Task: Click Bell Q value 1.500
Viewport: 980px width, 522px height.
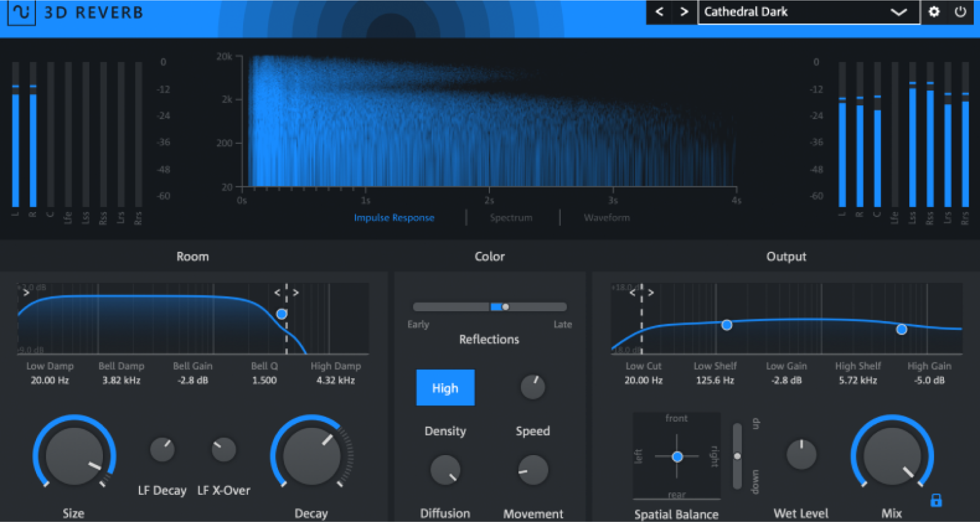Action: coord(264,380)
